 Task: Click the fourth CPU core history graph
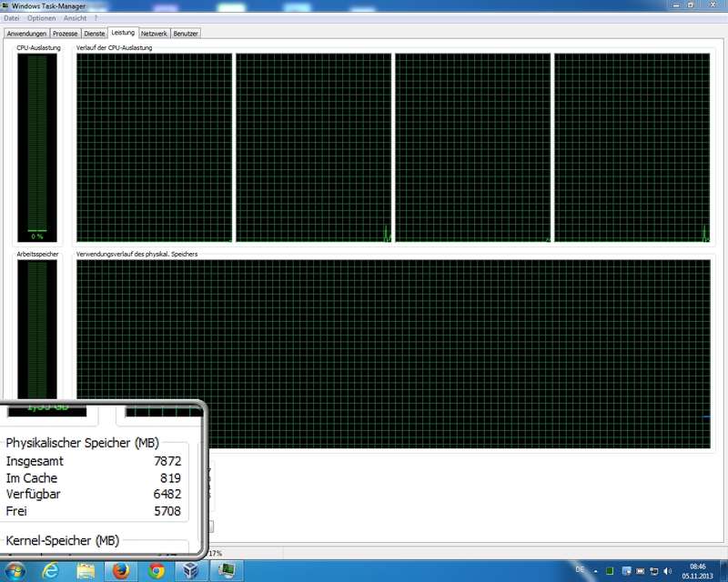click(632, 147)
